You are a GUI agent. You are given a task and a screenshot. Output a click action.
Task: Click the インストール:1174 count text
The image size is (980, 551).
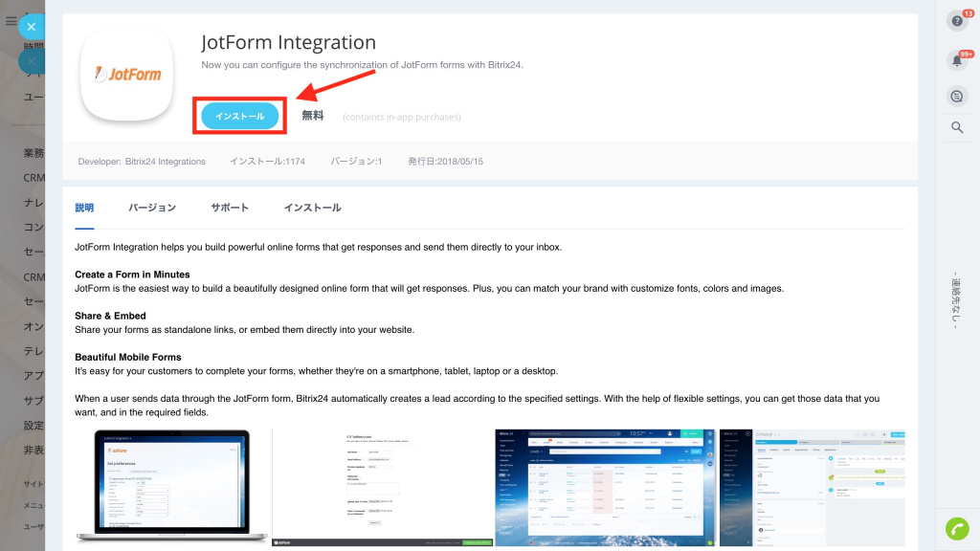pyautogui.click(x=267, y=161)
